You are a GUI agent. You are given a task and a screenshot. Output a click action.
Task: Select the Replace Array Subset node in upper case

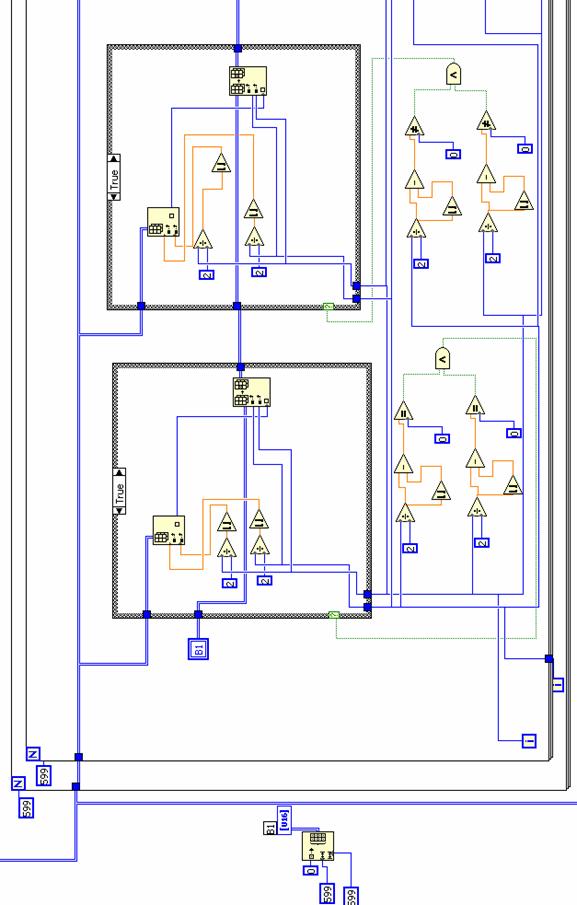click(x=248, y=81)
